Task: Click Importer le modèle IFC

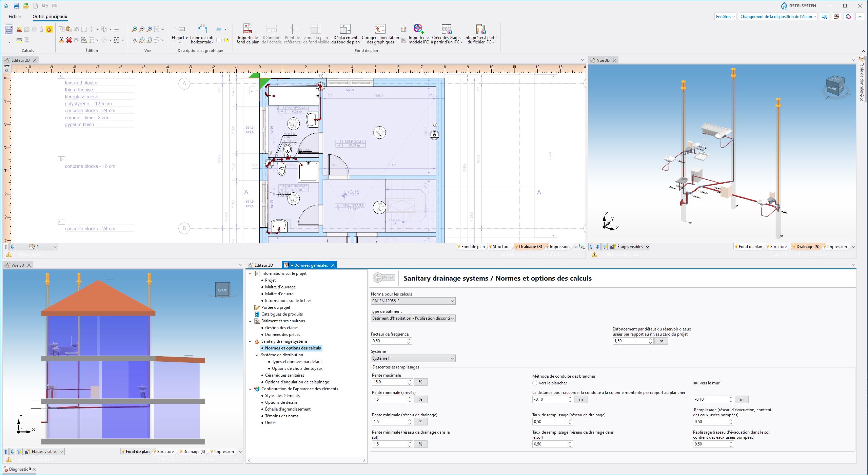Action: click(418, 34)
